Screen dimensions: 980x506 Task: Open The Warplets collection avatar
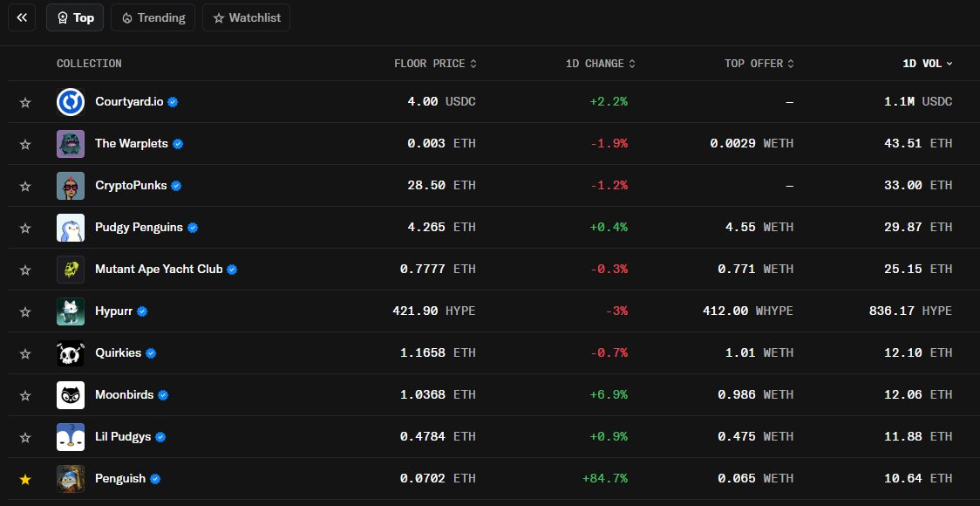pos(71,144)
